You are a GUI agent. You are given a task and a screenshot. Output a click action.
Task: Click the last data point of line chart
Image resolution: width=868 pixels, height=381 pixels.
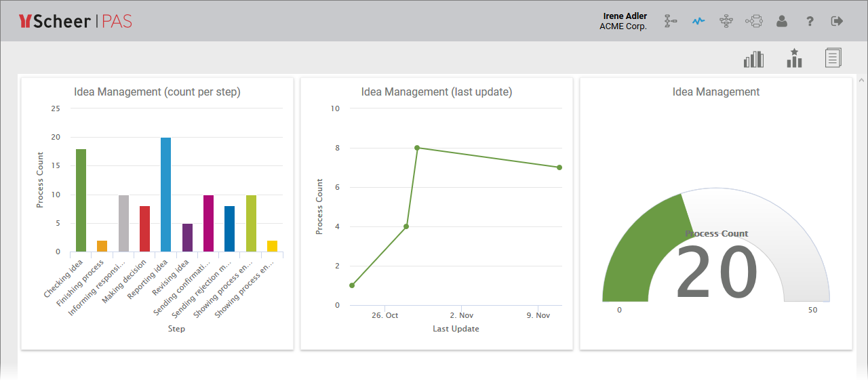coord(559,167)
